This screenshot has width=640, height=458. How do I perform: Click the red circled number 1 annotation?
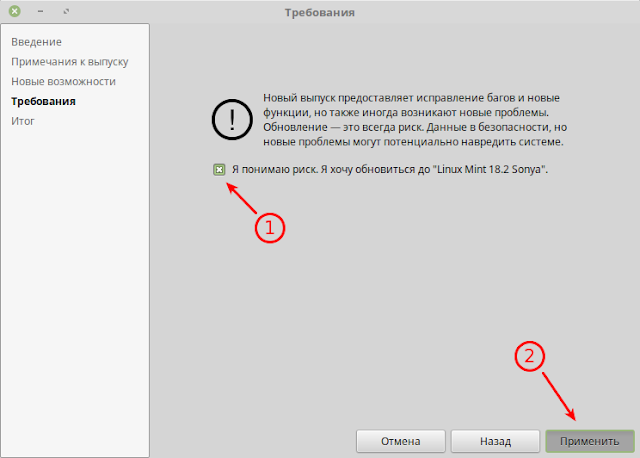coord(270,228)
